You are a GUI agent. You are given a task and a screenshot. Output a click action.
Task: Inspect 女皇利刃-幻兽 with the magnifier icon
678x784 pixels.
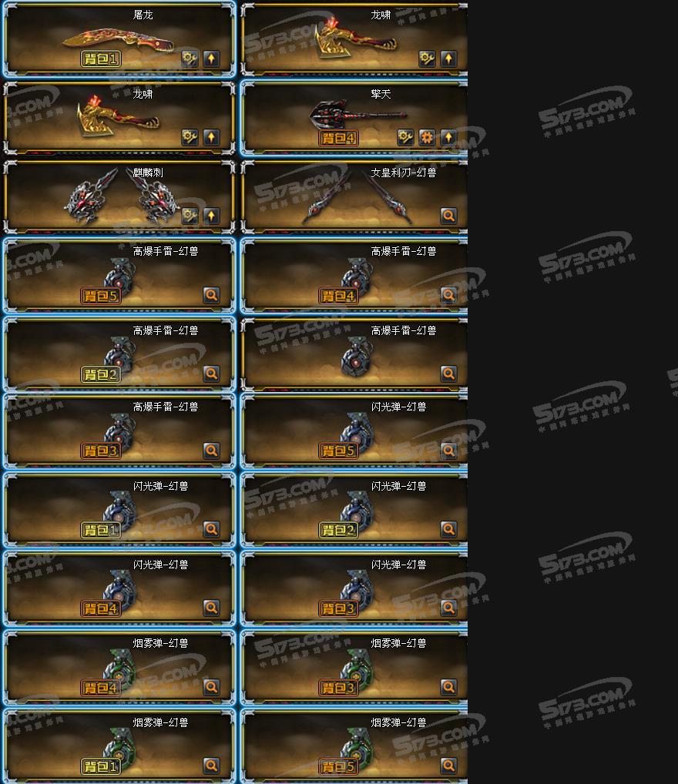pyautogui.click(x=448, y=216)
